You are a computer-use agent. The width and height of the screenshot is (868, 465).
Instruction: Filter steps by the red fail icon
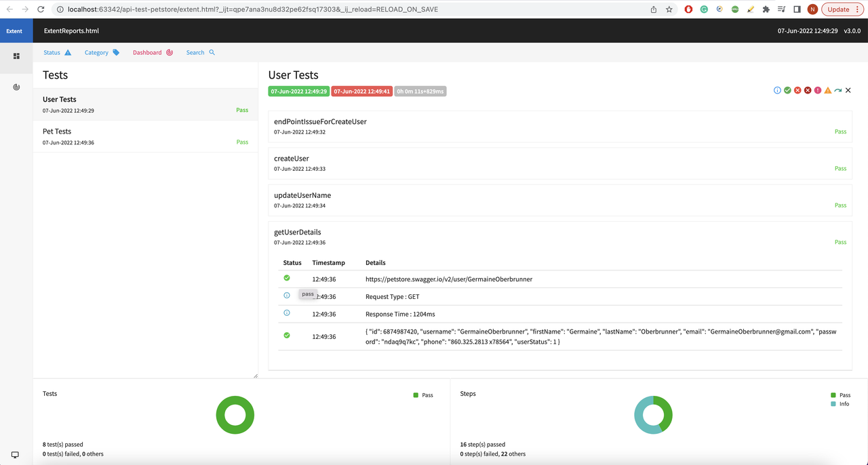(797, 90)
